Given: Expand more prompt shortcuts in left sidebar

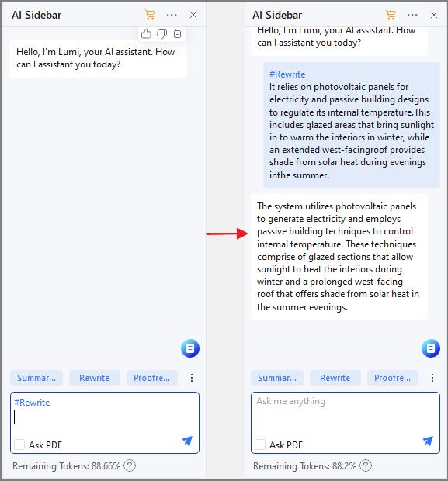Looking at the screenshot, I should point(192,378).
